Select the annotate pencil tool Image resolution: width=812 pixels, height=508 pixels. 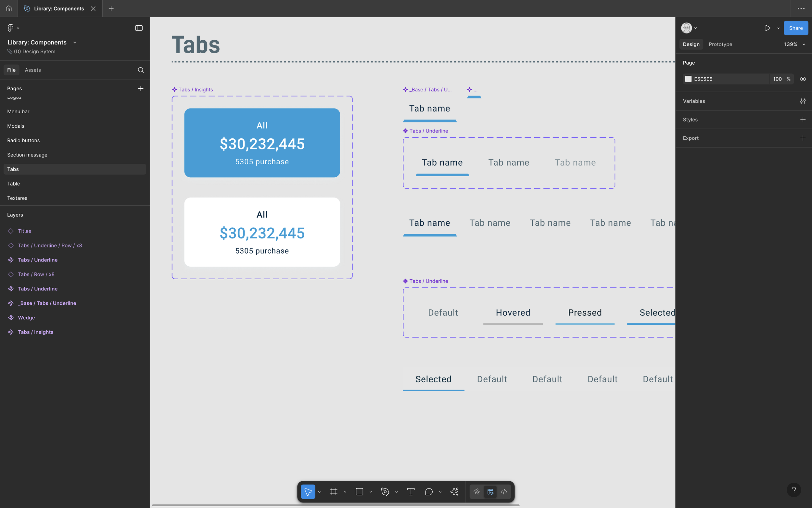[477, 491]
